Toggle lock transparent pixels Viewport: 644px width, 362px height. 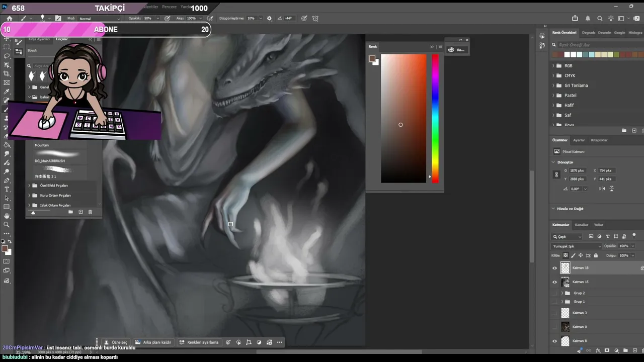click(566, 255)
